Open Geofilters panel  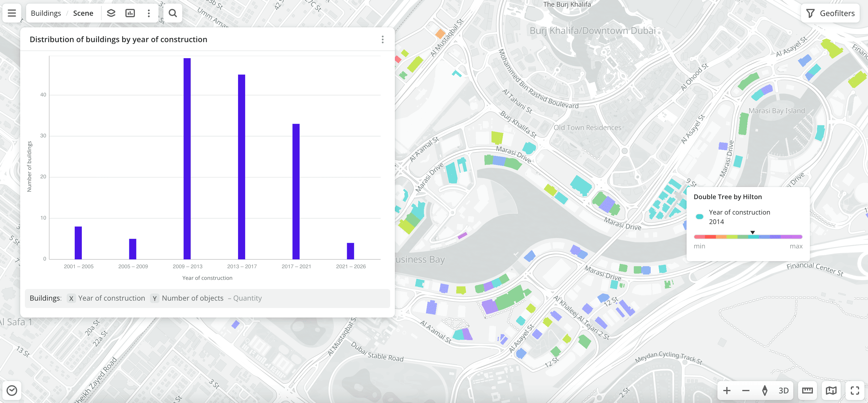[x=830, y=13]
